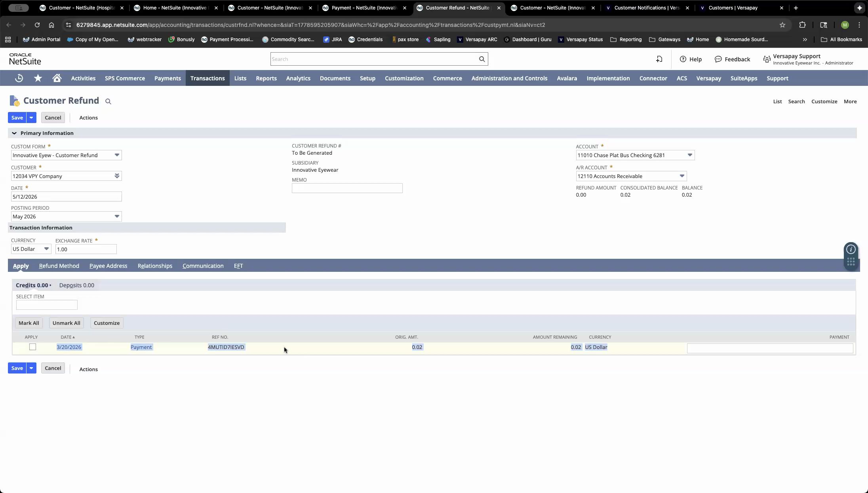Click the global Search box

click(x=374, y=59)
